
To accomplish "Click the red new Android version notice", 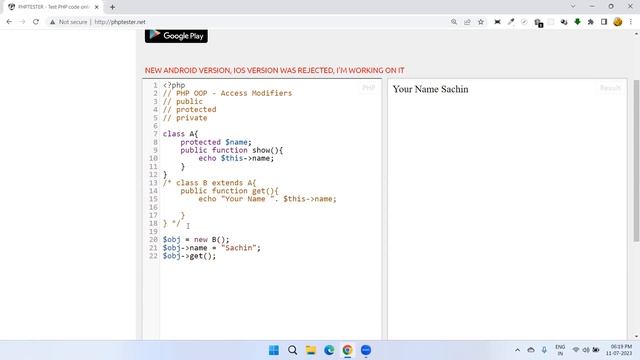I will pyautogui.click(x=275, y=70).
